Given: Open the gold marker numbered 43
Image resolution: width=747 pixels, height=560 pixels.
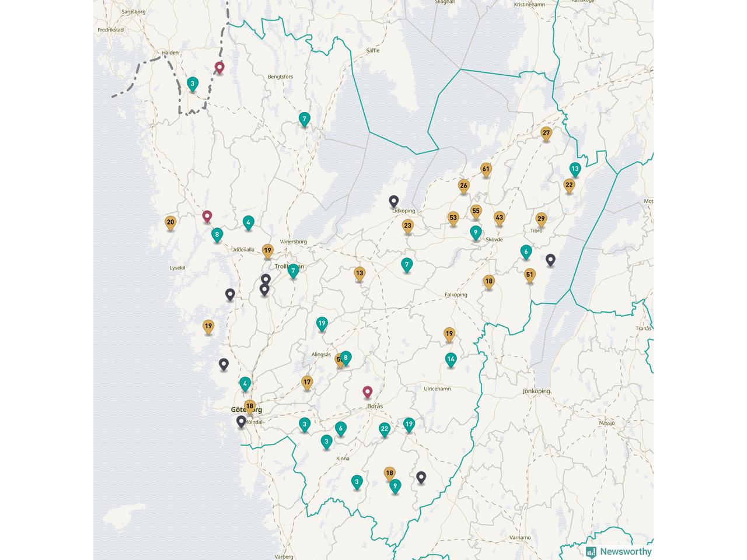Looking at the screenshot, I should (x=499, y=218).
